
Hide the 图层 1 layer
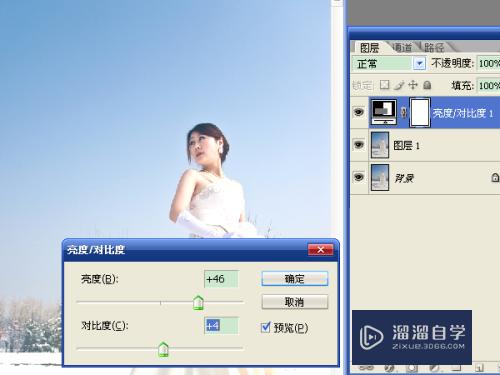click(x=359, y=145)
